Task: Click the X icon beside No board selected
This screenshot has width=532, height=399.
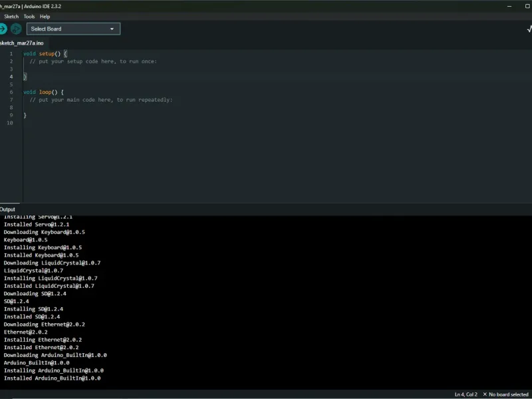Action: click(485, 394)
